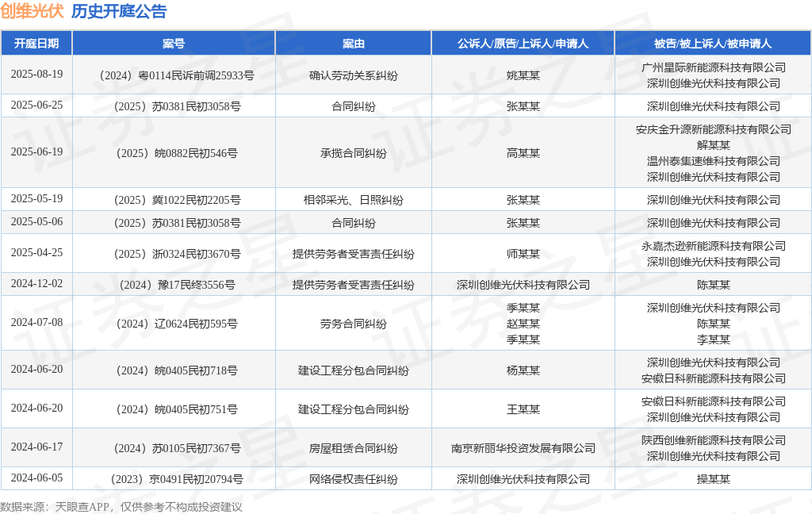Click the cause 确认劳动关系纠纷
The height and width of the screenshot is (514, 812).
pos(353,75)
